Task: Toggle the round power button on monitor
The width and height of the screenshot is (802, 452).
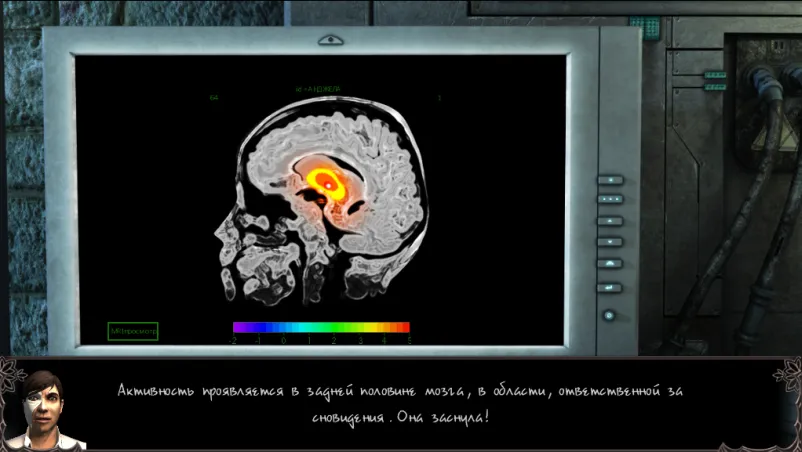Action: pyautogui.click(x=608, y=315)
